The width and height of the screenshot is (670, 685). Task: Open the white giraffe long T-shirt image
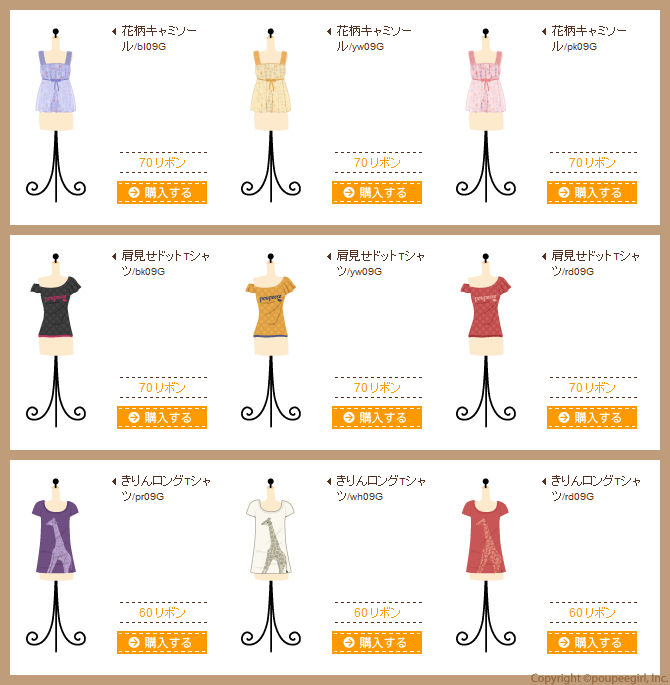pos(271,565)
